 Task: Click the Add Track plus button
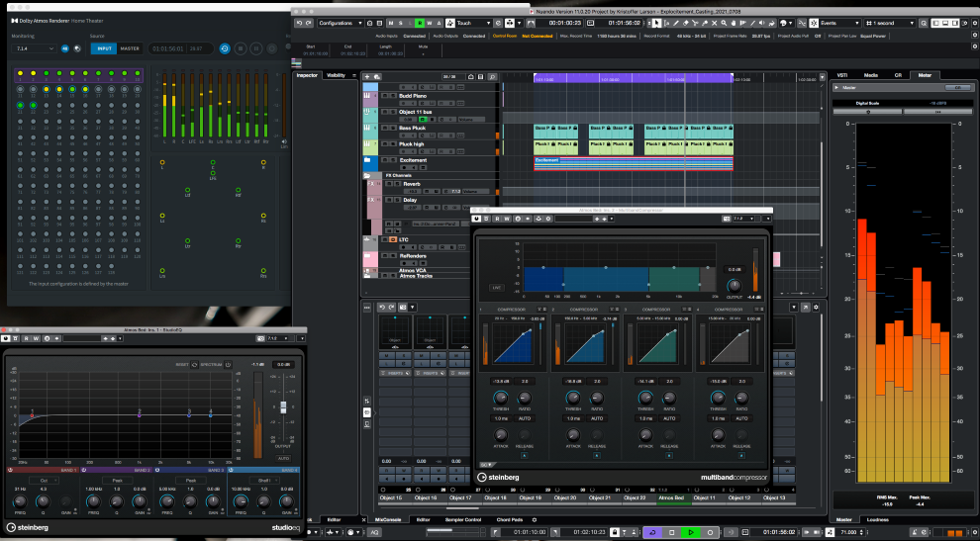[x=367, y=77]
